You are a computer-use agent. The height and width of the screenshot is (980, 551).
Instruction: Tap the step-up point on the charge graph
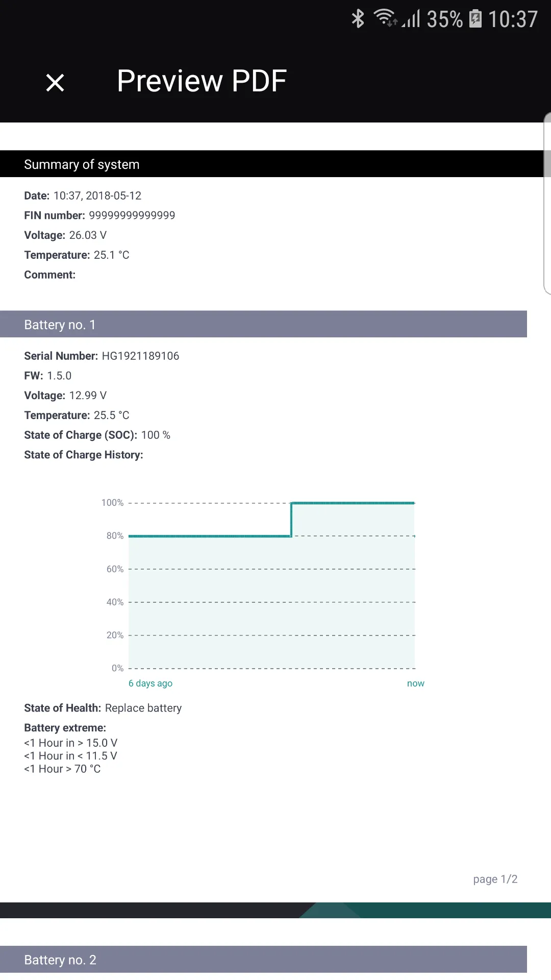(x=291, y=520)
